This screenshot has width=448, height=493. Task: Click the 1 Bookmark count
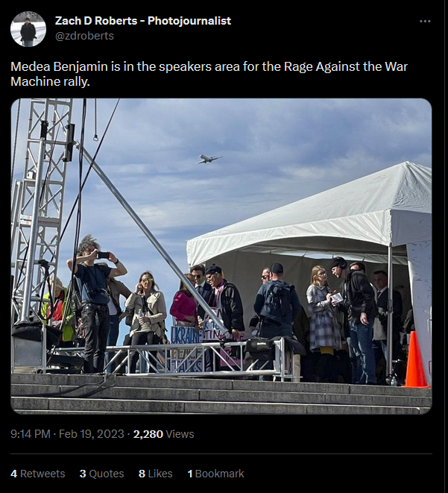click(216, 474)
